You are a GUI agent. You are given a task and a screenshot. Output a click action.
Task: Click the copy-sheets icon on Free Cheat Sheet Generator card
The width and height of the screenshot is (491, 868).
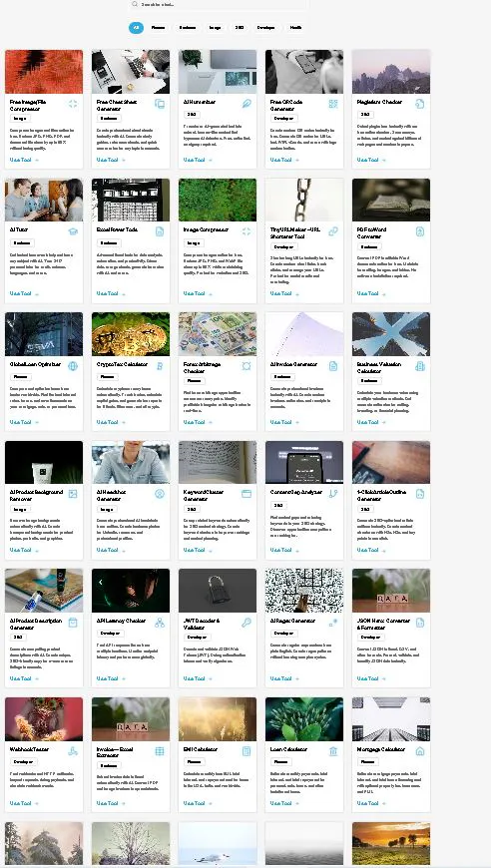(160, 104)
